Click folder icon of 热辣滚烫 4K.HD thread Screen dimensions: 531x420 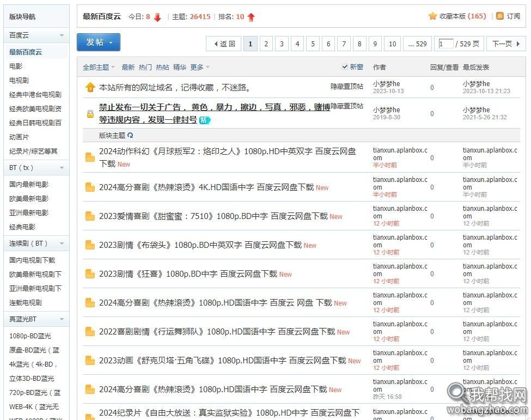[90, 187]
